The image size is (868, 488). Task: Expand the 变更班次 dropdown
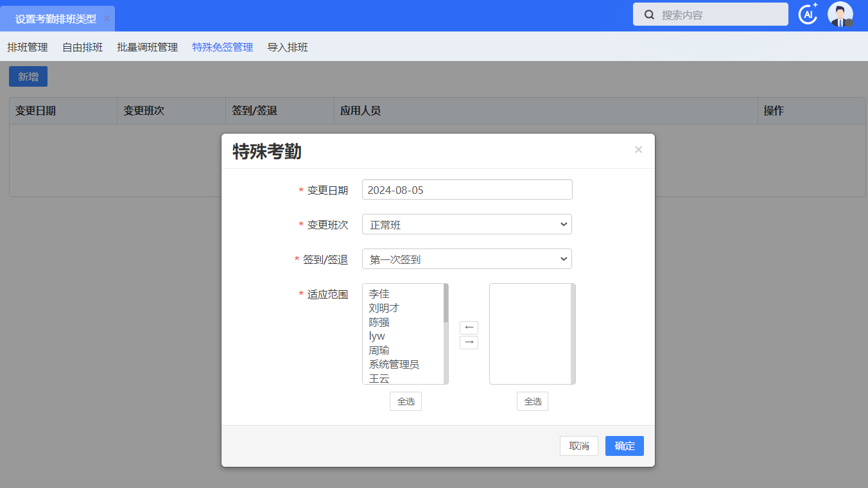(x=467, y=225)
